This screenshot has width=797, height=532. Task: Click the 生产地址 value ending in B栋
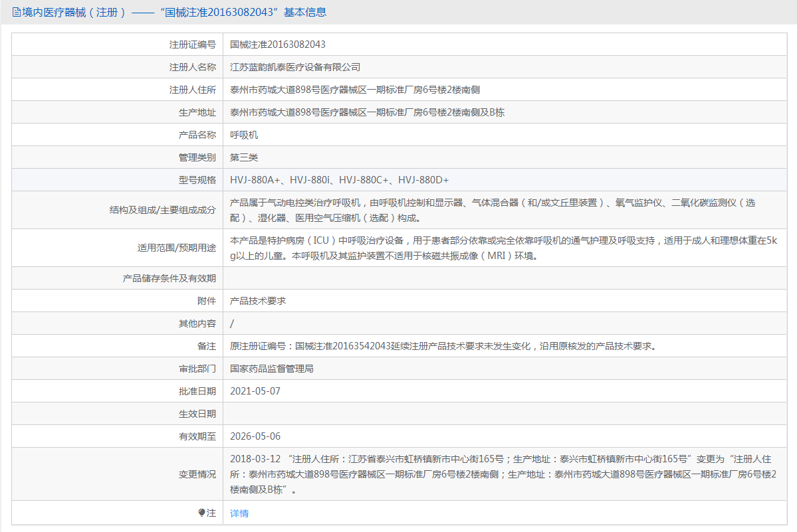367,112
